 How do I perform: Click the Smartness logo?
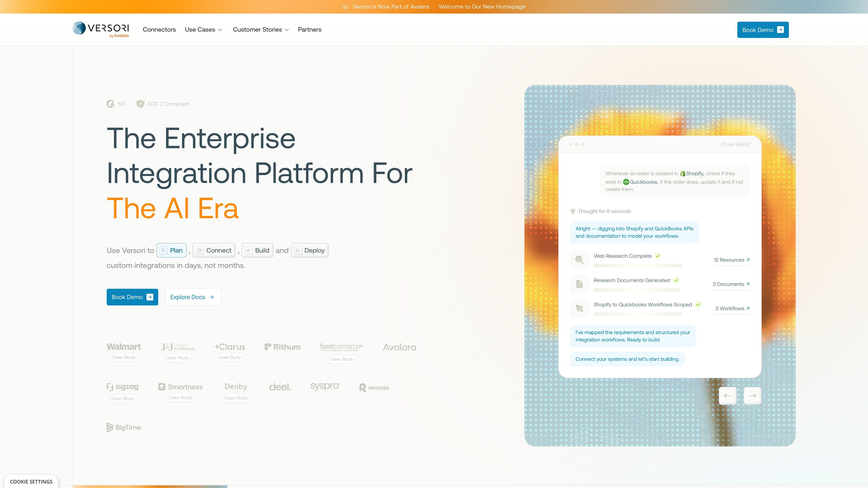181,387
